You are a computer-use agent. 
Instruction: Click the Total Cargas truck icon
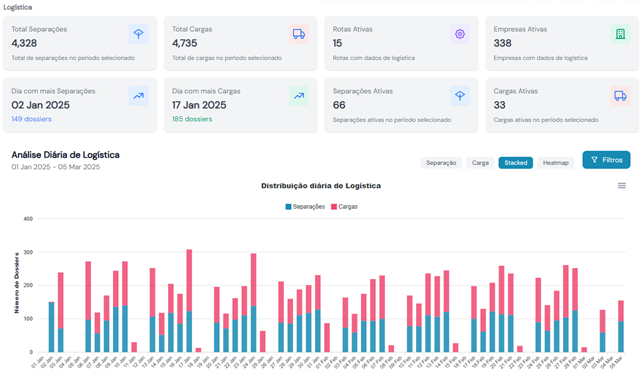pyautogui.click(x=299, y=34)
